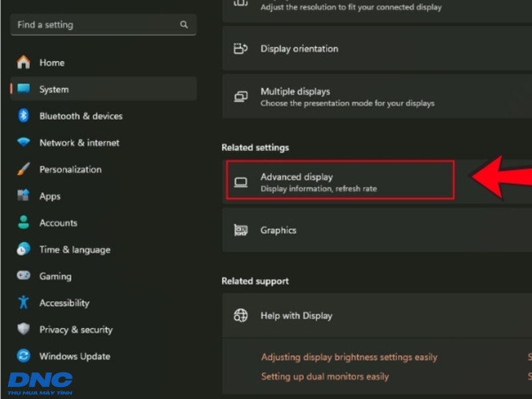Click the Windows Update sync icon
The width and height of the screenshot is (532, 399).
pos(24,356)
